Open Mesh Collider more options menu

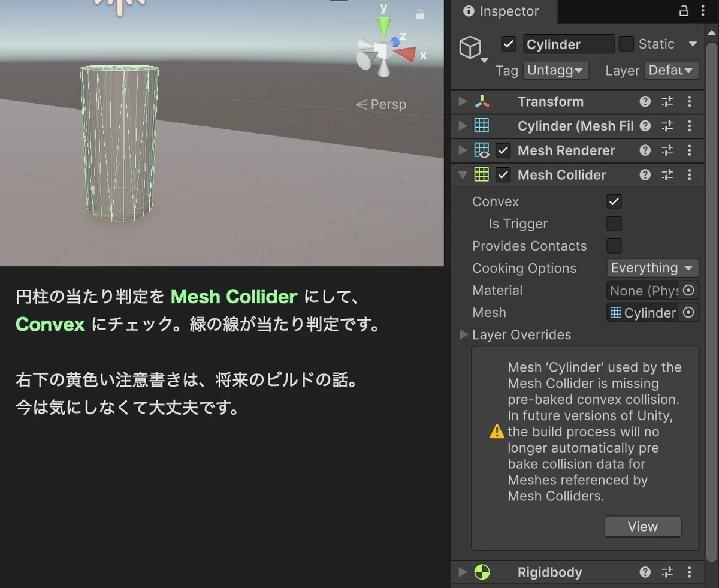coord(690,175)
